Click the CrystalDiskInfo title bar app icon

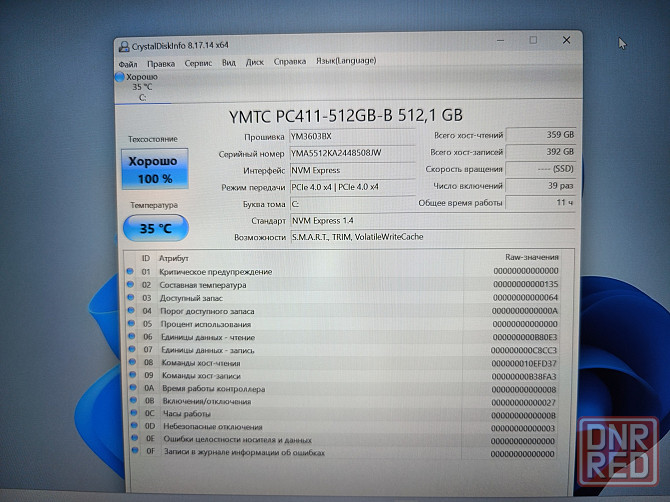(123, 46)
